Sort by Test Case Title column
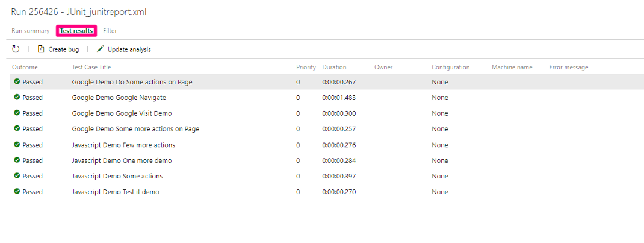This screenshot has width=644, height=243. click(x=91, y=68)
